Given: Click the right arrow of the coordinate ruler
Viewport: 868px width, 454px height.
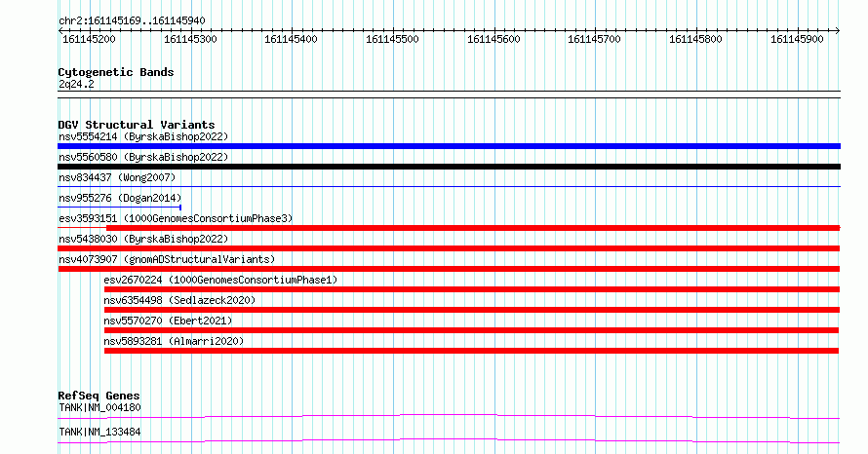Looking at the screenshot, I should click(x=838, y=31).
